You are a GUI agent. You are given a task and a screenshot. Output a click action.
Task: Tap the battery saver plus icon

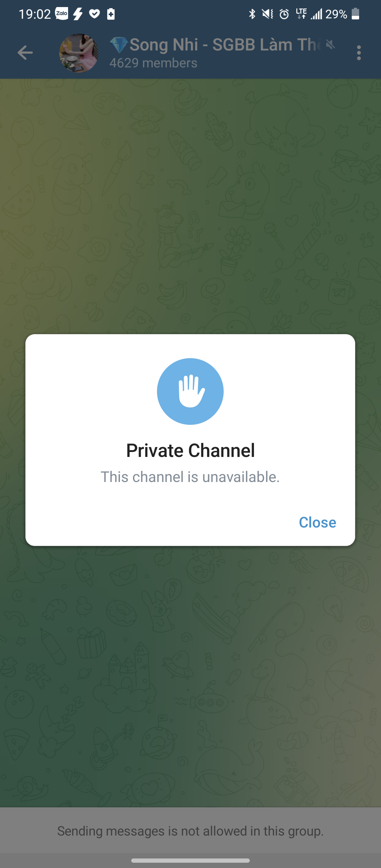pyautogui.click(x=111, y=14)
